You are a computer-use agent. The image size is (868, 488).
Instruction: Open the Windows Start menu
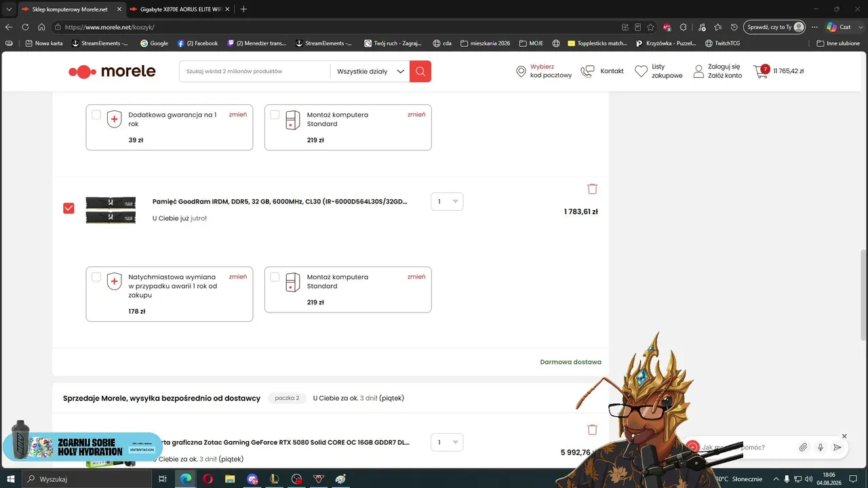tap(11, 479)
